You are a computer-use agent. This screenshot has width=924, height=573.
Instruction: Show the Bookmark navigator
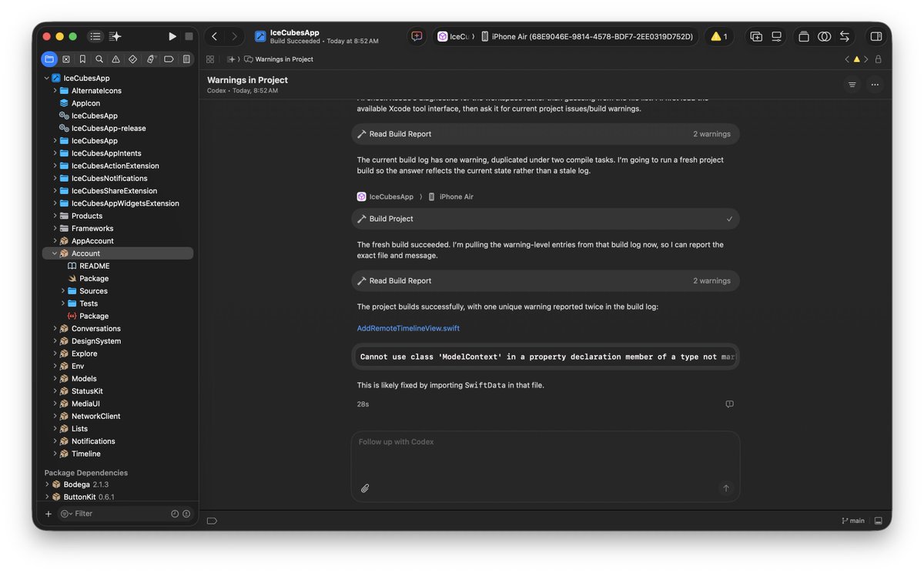coord(82,59)
